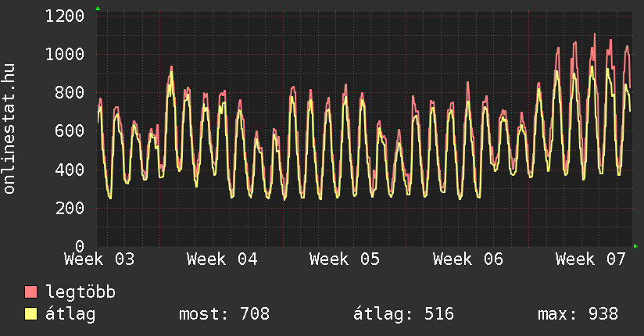Click the red legtöbb legend swatch
The image size is (644, 336).
[x=31, y=292]
